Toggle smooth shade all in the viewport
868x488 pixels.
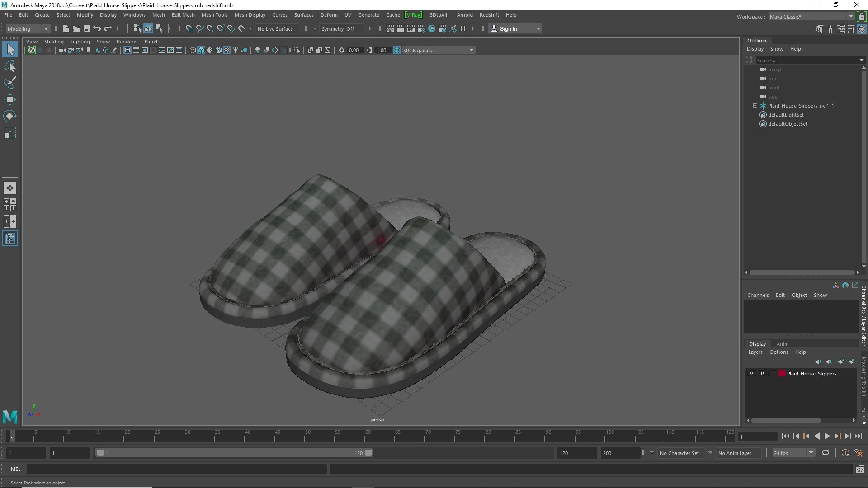coord(201,50)
